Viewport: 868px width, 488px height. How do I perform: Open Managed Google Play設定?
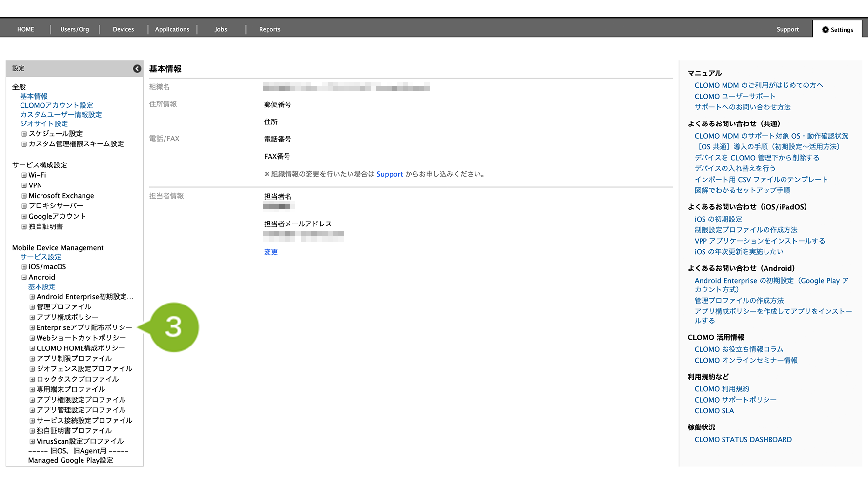(70, 460)
